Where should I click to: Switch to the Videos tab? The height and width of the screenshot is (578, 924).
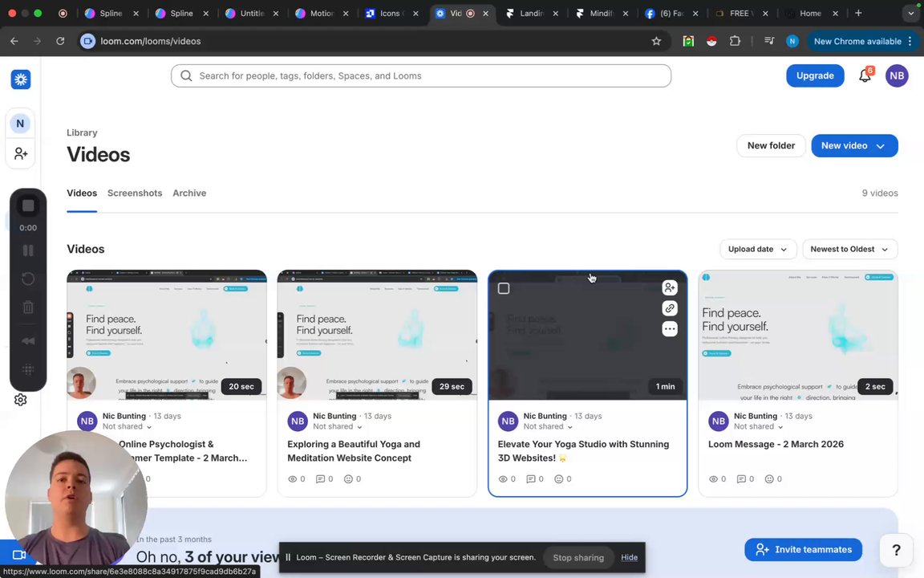(x=82, y=193)
